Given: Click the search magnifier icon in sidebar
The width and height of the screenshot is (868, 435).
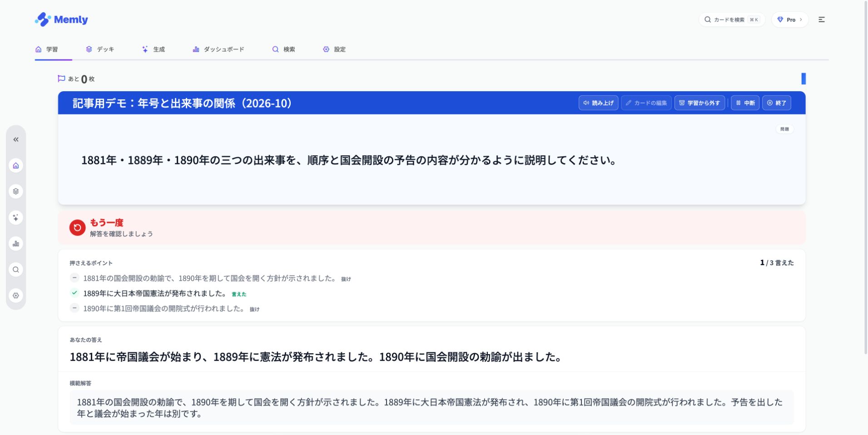Looking at the screenshot, I should click(x=16, y=270).
